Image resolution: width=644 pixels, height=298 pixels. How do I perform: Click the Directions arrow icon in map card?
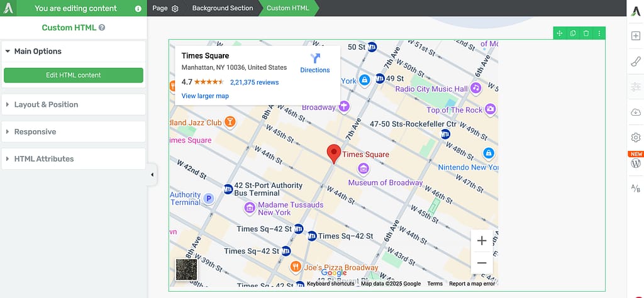315,58
